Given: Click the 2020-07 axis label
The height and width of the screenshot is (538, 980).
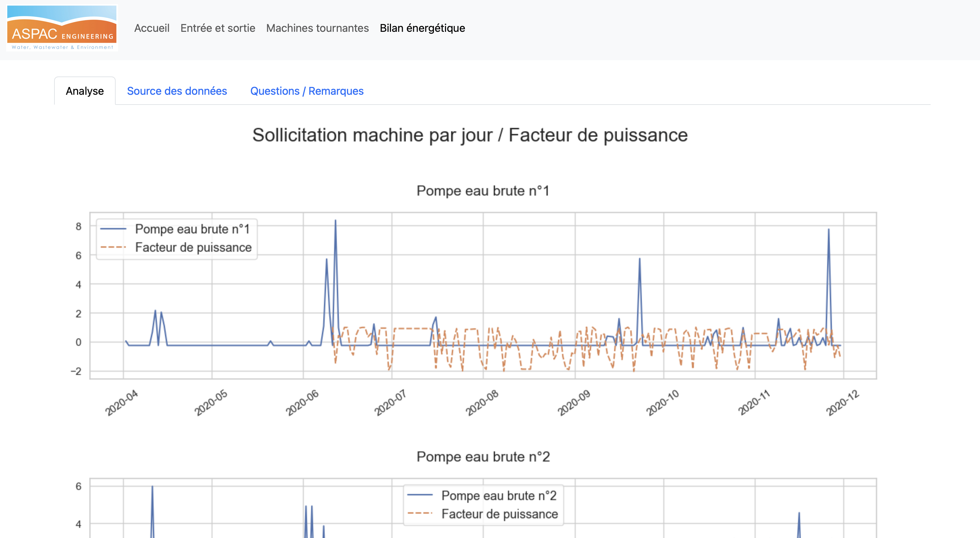Looking at the screenshot, I should click(x=390, y=402).
